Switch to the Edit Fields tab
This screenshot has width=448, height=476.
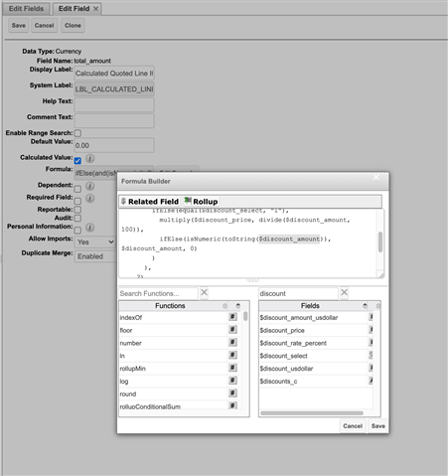point(26,9)
